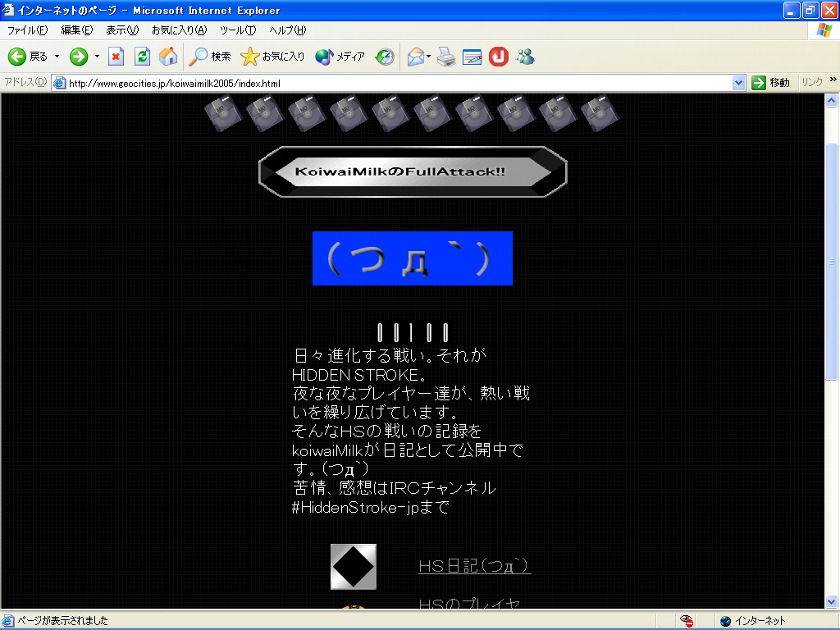
Task: Open the Media (メディア) toolbar button
Action: (x=340, y=57)
